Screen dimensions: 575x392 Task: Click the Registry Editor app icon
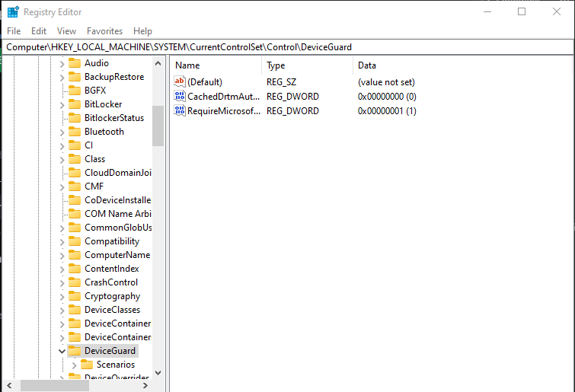[13, 11]
